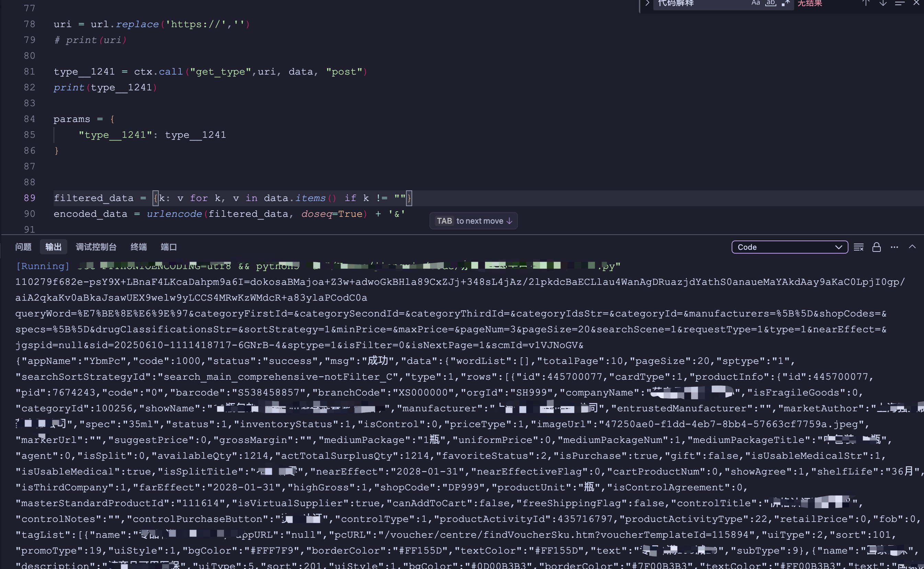Go to next find match arrow
This screenshot has height=569, width=924.
coord(883,3)
